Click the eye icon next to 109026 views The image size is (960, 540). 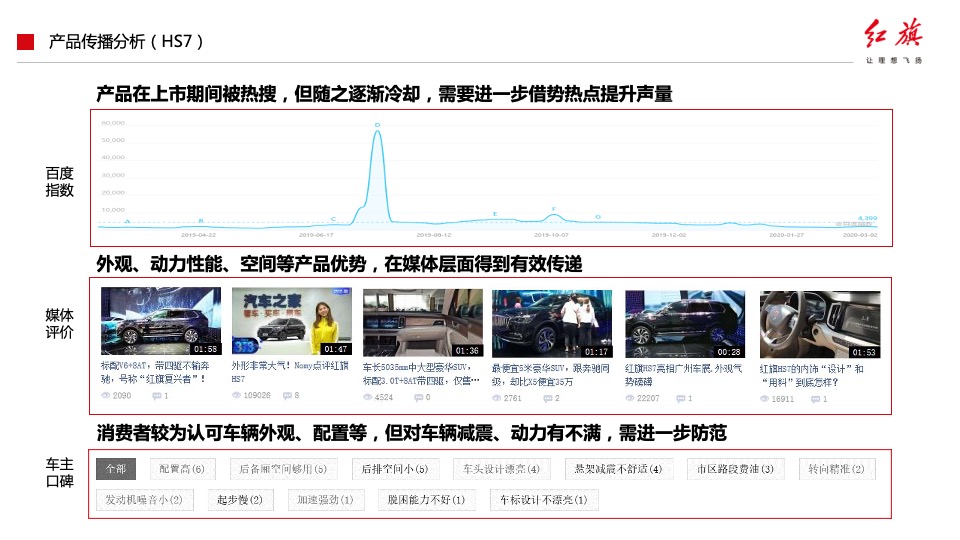pyautogui.click(x=236, y=395)
